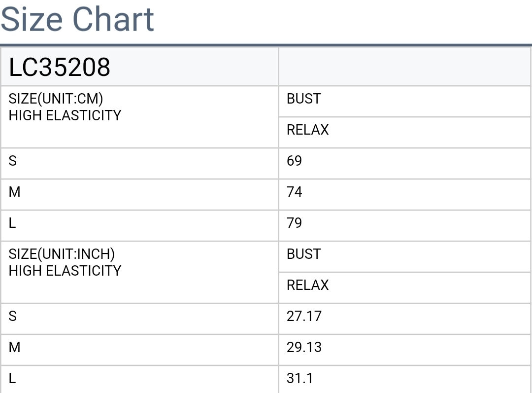
Task: Click the value 29.13 for size M
Action: pyautogui.click(x=304, y=347)
